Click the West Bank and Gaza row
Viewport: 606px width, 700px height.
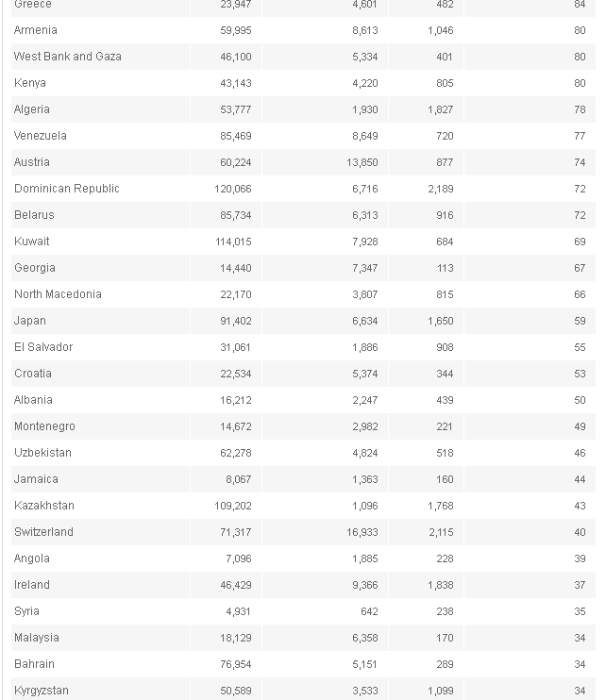click(303, 57)
